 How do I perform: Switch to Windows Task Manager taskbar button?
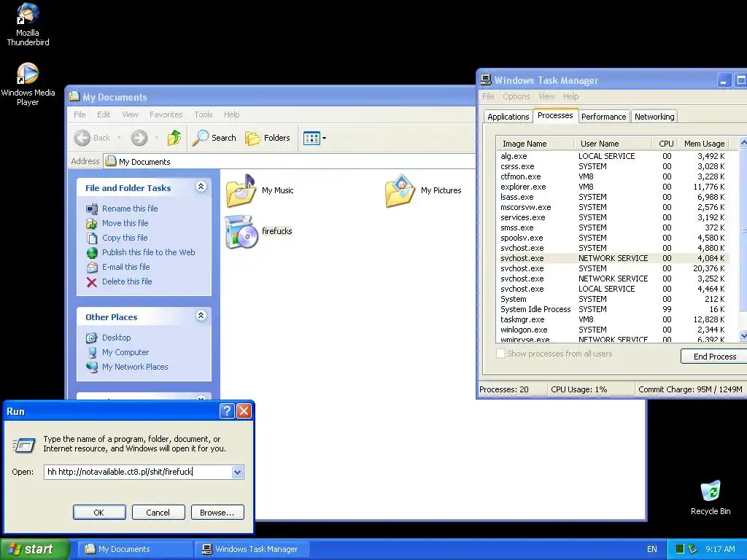click(x=252, y=549)
